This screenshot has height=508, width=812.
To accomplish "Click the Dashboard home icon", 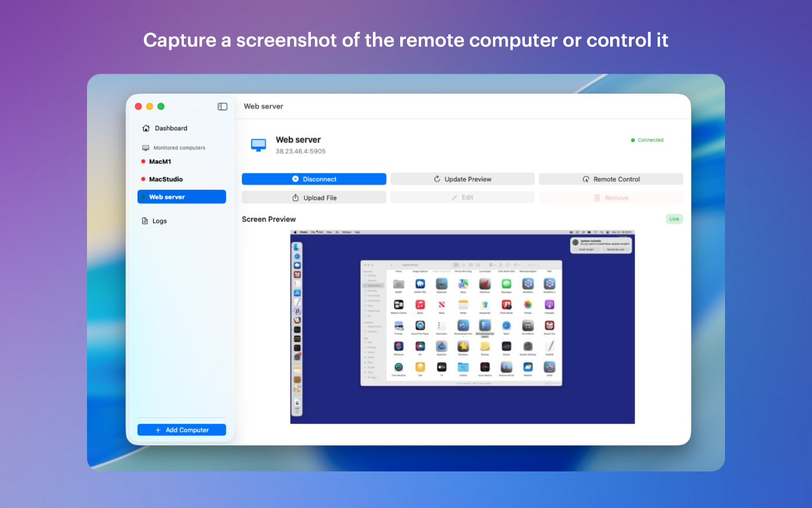I will coord(146,128).
